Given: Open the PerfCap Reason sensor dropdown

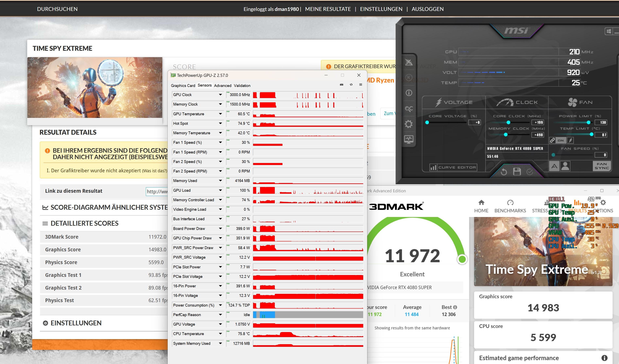Looking at the screenshot, I should click(x=220, y=315).
